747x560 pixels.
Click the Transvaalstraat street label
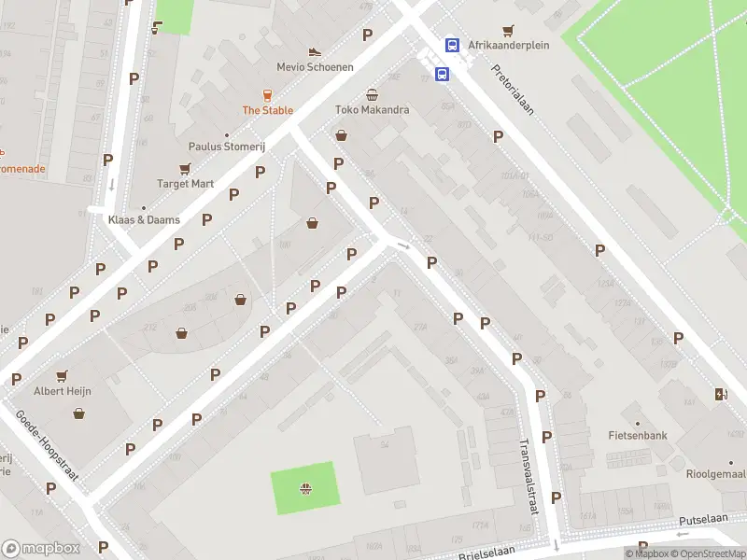[x=529, y=476]
